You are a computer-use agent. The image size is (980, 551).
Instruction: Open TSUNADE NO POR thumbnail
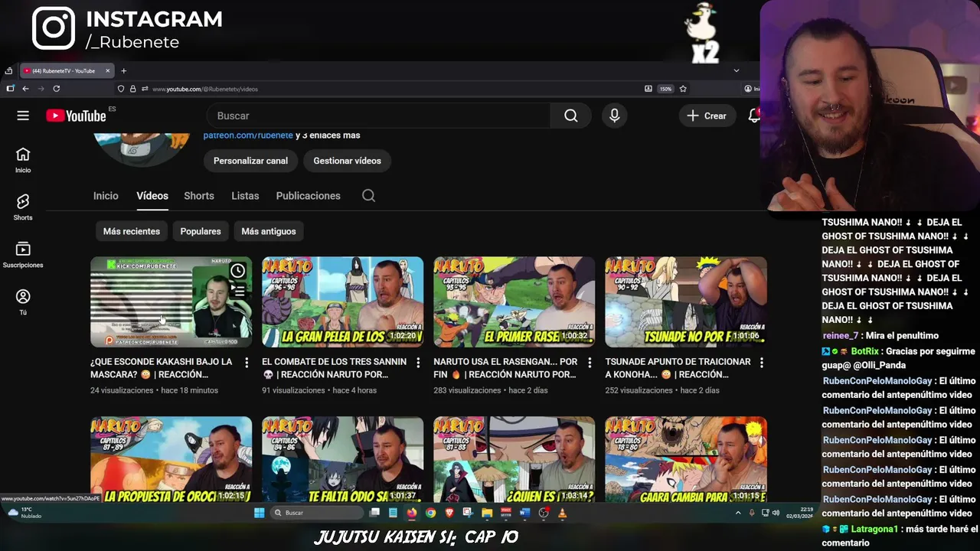pos(685,302)
